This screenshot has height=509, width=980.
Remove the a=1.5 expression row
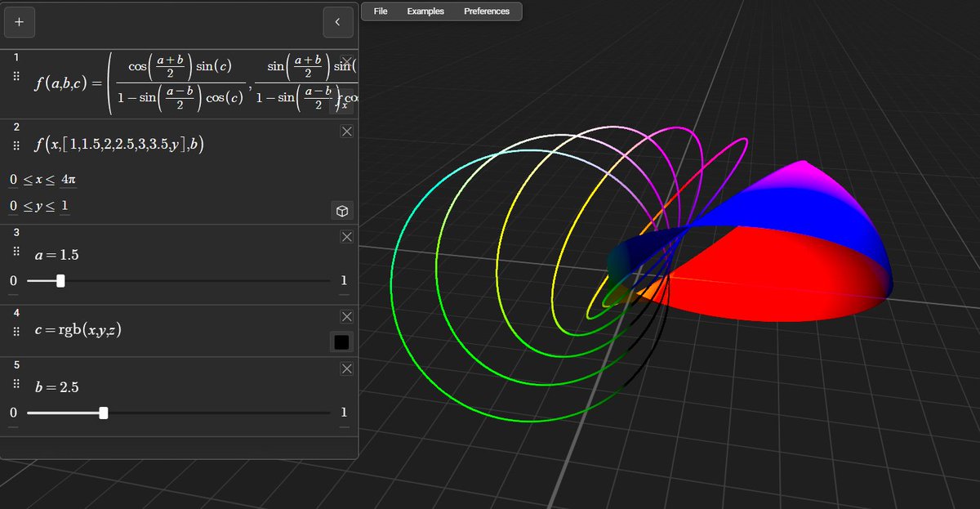tap(346, 237)
